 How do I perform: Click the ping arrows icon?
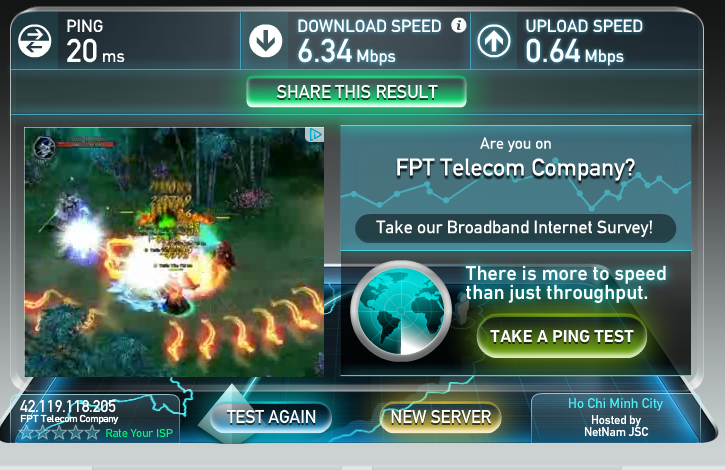click(x=35, y=41)
